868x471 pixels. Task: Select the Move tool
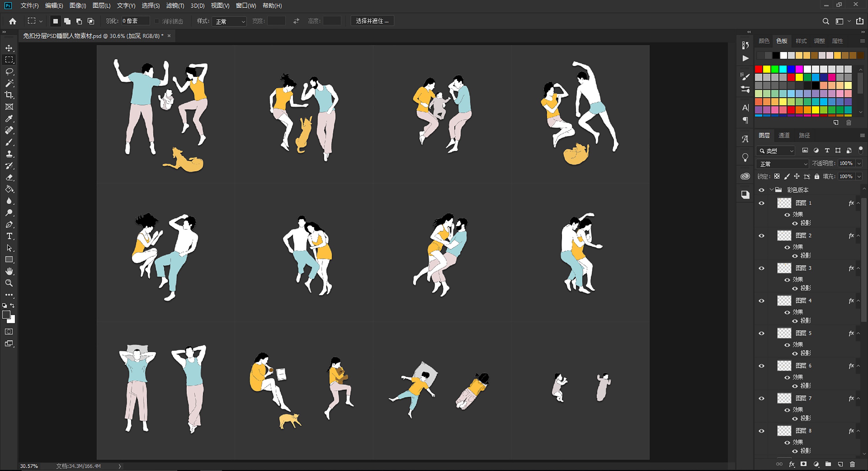point(9,48)
